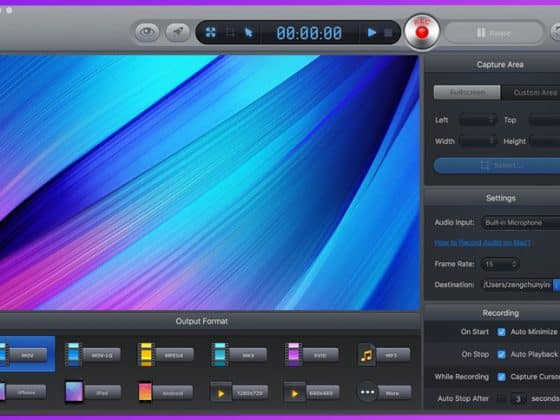Select the MOV output format
This screenshot has height=420, width=560.
27,354
